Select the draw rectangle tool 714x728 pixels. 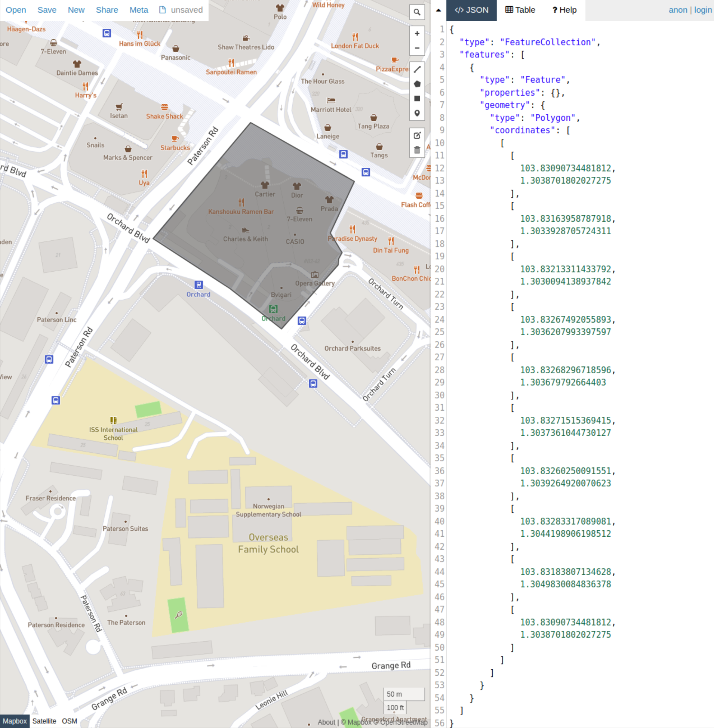tap(417, 99)
